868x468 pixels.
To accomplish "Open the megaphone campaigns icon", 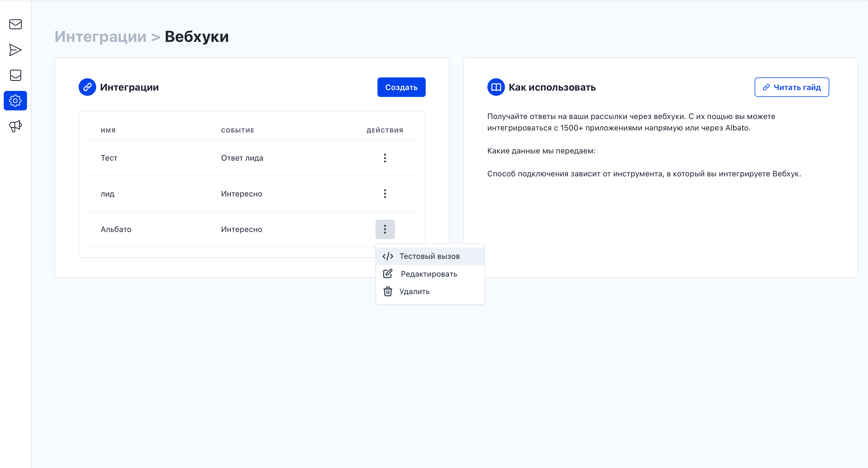I will point(15,126).
